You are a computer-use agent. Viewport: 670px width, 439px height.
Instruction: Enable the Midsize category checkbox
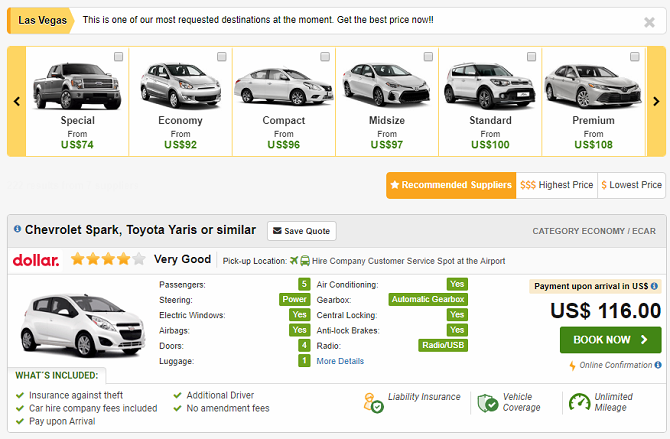point(428,57)
